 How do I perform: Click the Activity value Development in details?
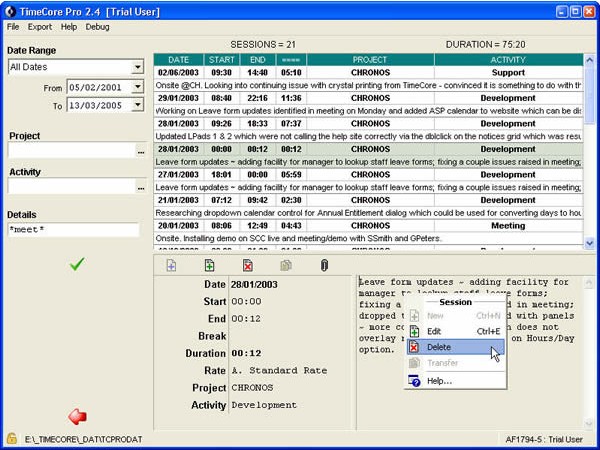point(264,405)
